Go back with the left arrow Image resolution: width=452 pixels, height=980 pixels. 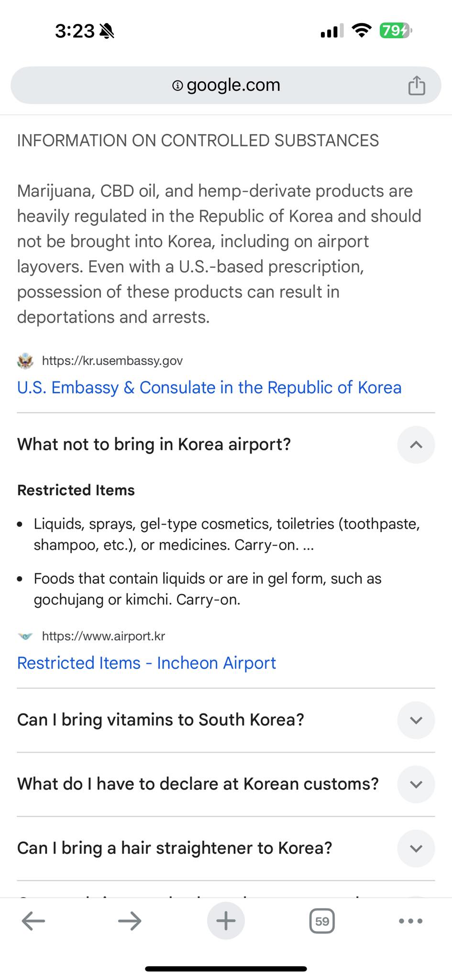[33, 921]
